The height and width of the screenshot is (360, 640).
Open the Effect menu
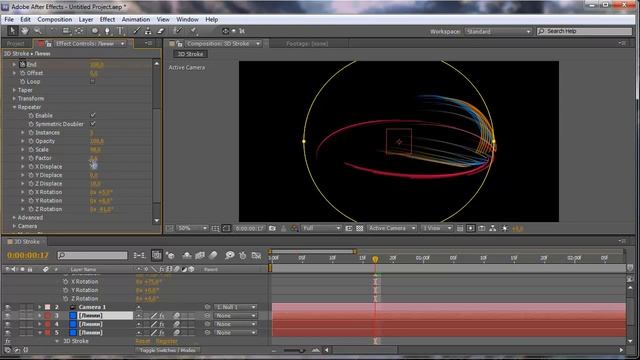pyautogui.click(x=107, y=19)
